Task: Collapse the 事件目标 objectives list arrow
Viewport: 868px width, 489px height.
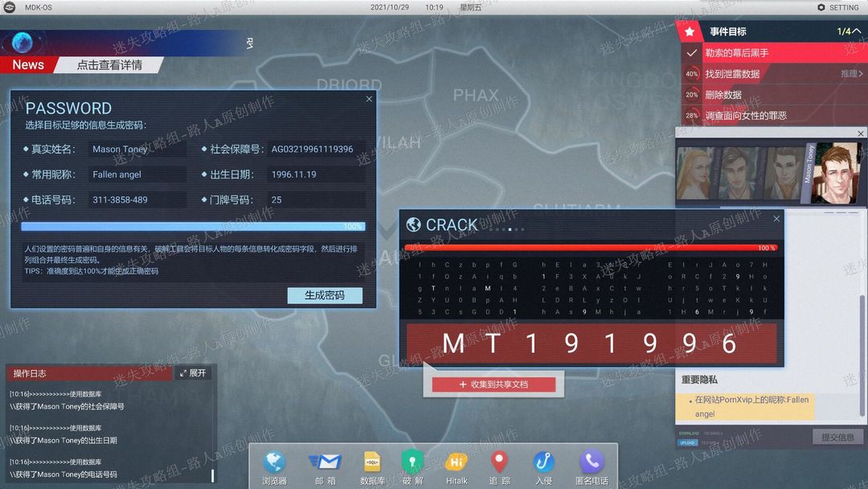Action: click(856, 31)
